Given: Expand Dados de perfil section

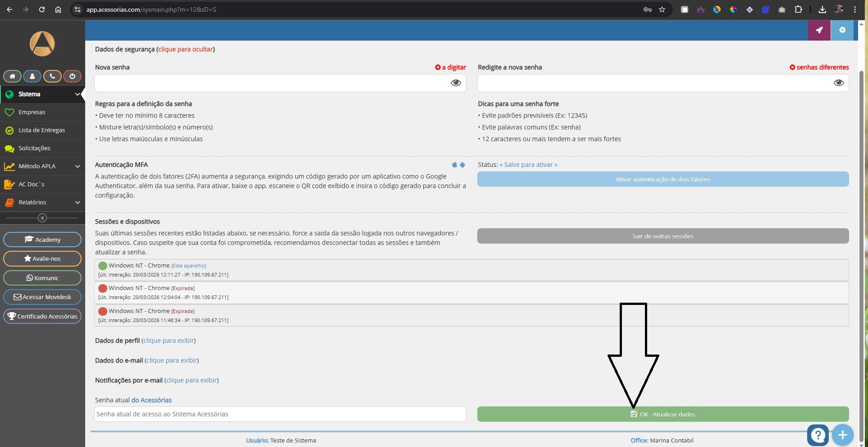Looking at the screenshot, I should (x=169, y=341).
